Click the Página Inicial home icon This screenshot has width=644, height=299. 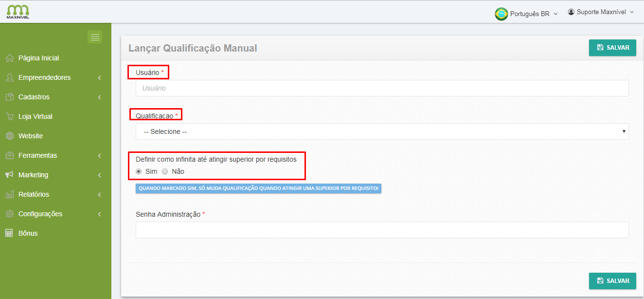point(9,58)
